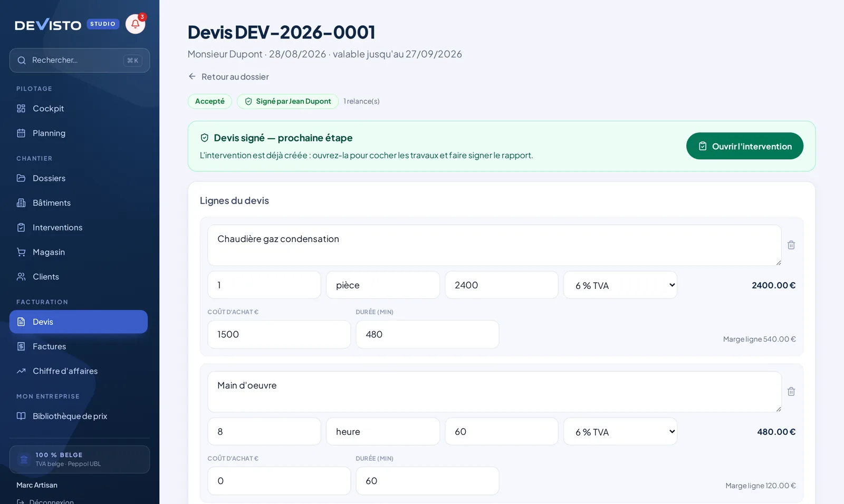The width and height of the screenshot is (844, 504).
Task: Delete the Main d'oeuvre line
Action: [791, 392]
